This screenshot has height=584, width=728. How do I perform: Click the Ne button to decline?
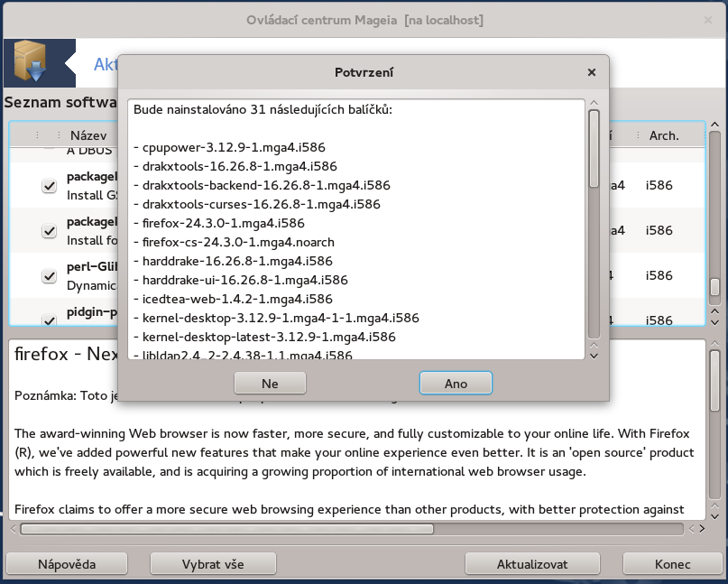click(x=270, y=384)
